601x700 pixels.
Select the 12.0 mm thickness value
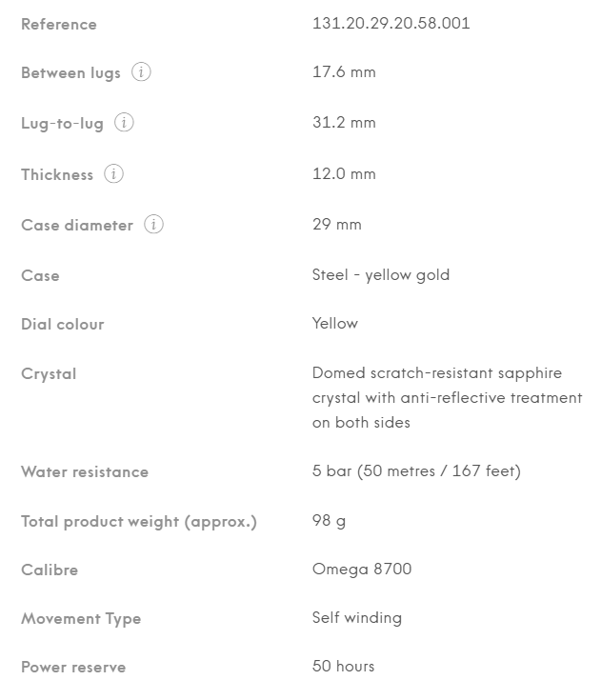(344, 174)
